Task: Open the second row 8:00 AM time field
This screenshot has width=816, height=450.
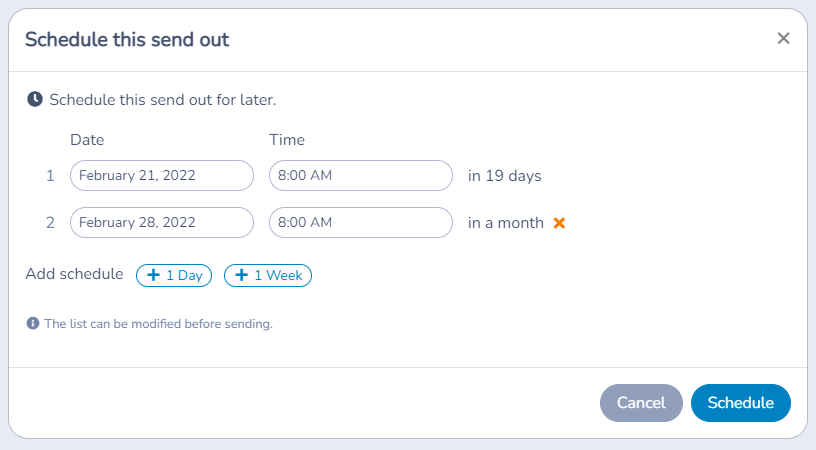Action: point(361,223)
